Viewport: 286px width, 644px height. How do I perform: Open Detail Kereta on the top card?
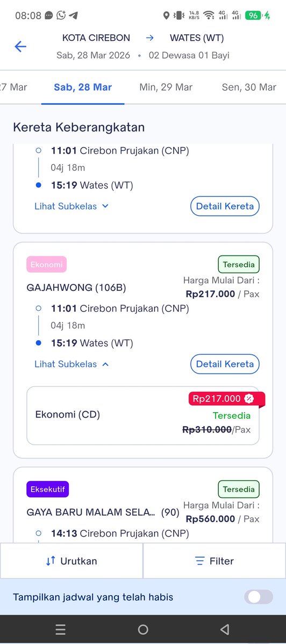tap(225, 206)
